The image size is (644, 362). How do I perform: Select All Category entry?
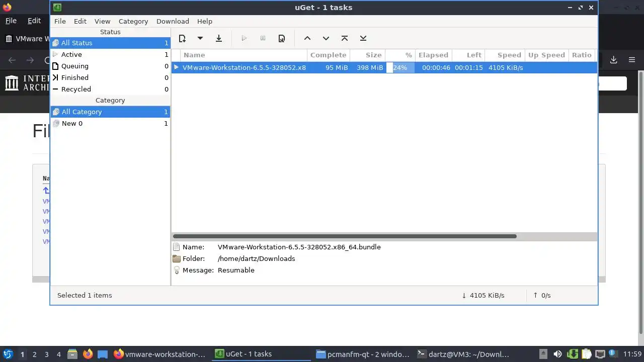click(110, 112)
